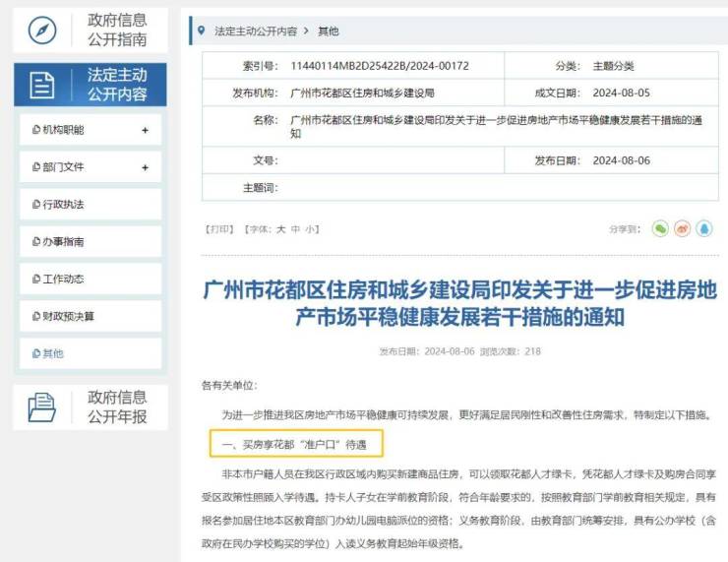Open the 财政预决算 sidebar item

91,316
